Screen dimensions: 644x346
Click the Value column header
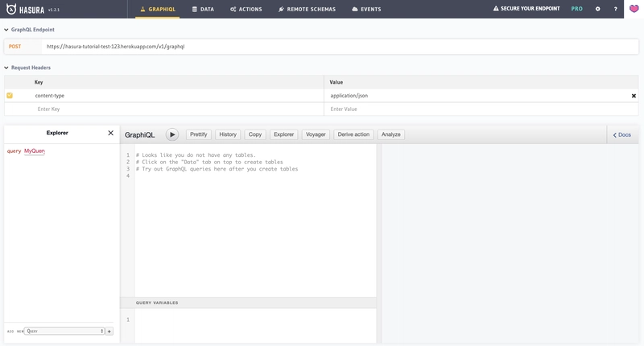pyautogui.click(x=336, y=82)
